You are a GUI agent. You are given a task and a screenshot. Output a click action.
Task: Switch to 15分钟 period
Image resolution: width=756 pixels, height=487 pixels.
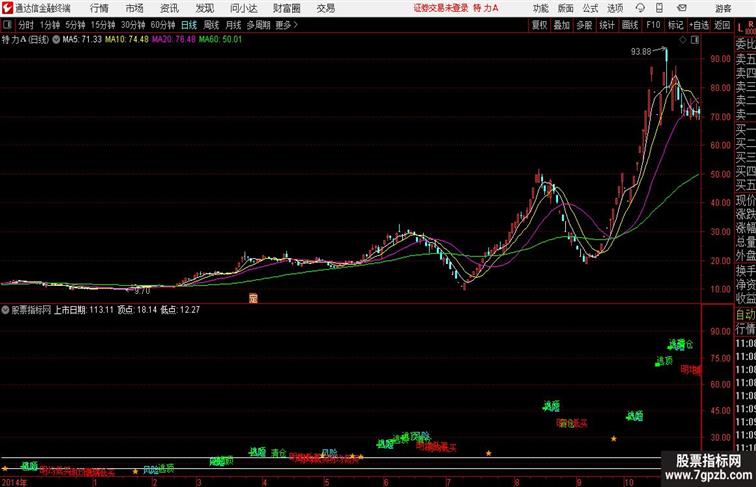103,25
